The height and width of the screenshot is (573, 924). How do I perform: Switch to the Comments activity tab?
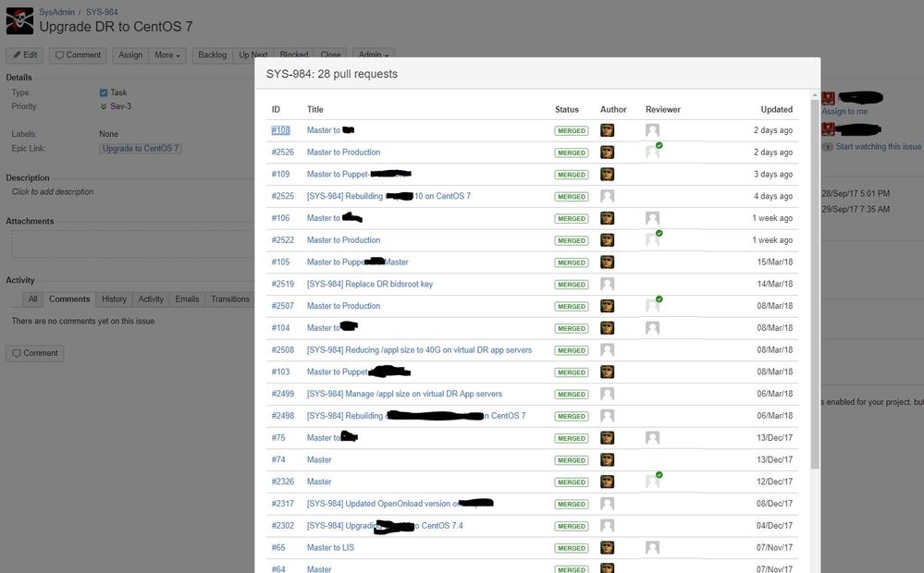[x=69, y=299]
